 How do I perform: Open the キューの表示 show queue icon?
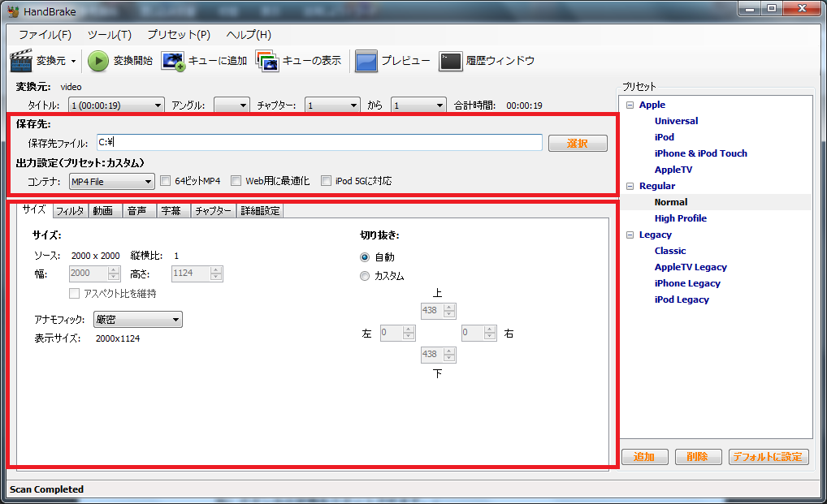(x=267, y=61)
